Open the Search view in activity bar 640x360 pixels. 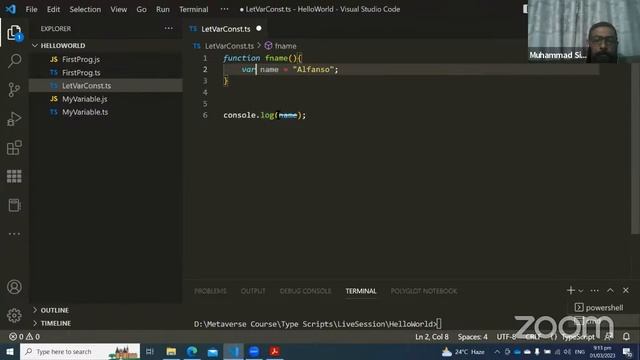(x=14, y=61)
